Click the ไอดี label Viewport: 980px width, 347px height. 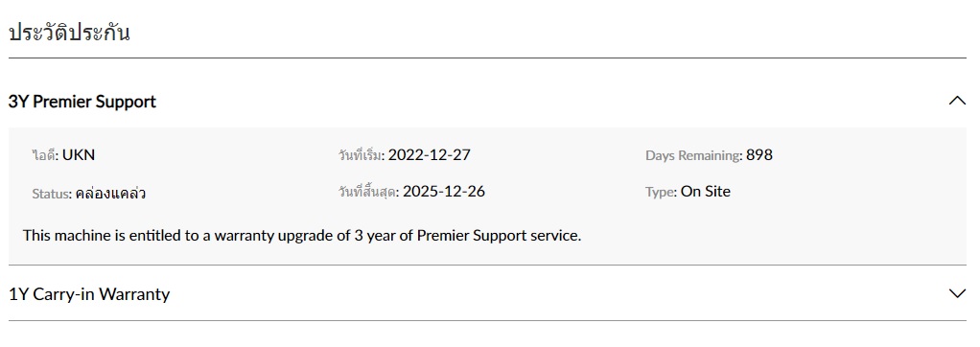pos(46,155)
